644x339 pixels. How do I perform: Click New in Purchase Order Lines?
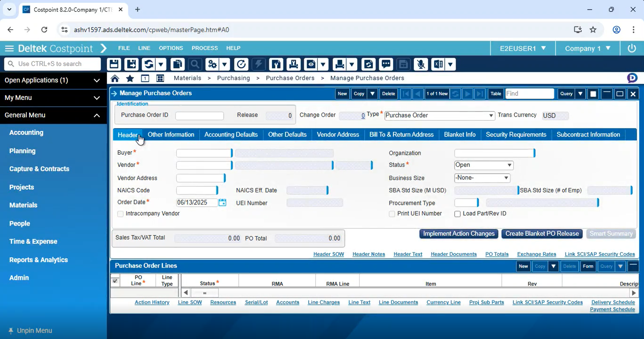point(523,266)
